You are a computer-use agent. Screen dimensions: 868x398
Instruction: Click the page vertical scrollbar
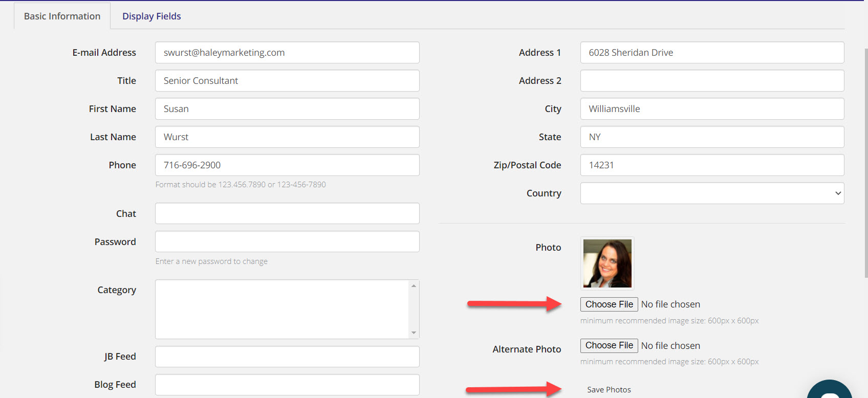[865, 164]
